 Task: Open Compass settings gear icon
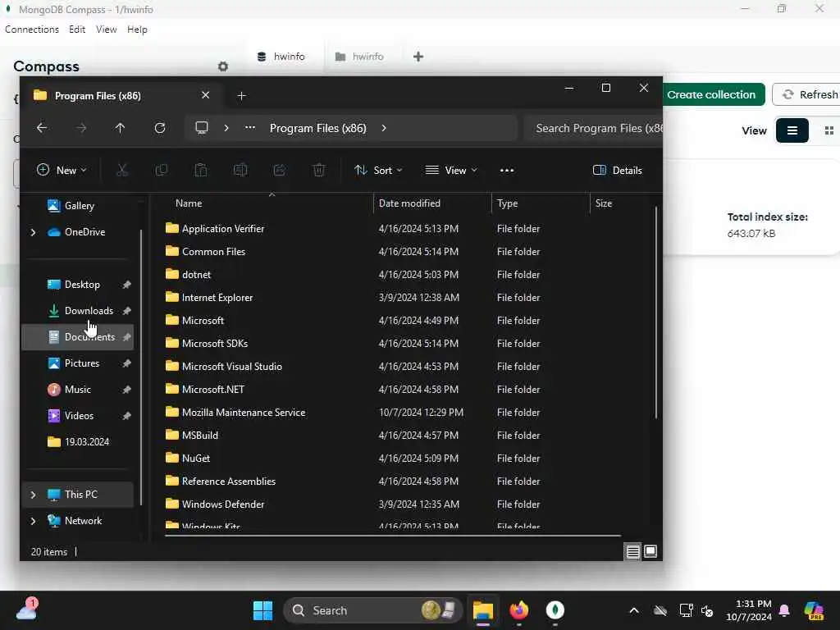point(223,66)
